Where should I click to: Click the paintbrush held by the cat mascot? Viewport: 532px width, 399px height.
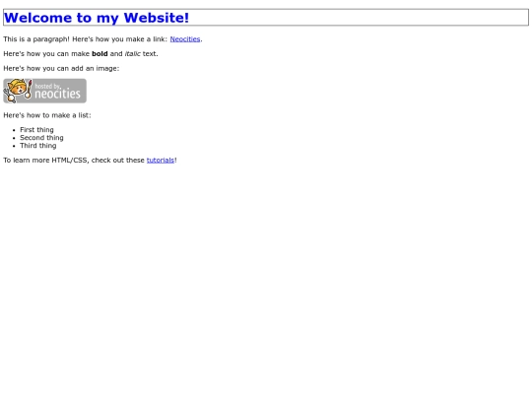[x=29, y=89]
